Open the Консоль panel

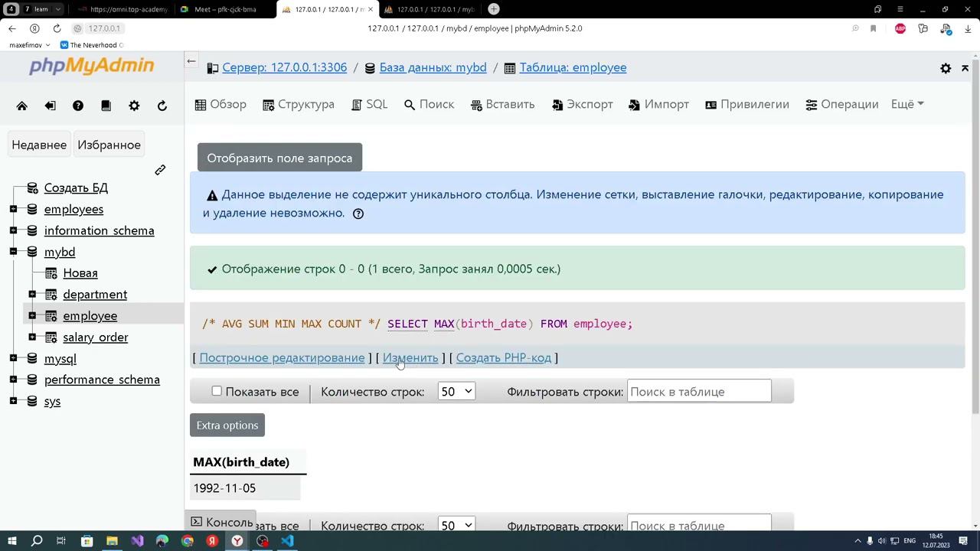(x=222, y=522)
